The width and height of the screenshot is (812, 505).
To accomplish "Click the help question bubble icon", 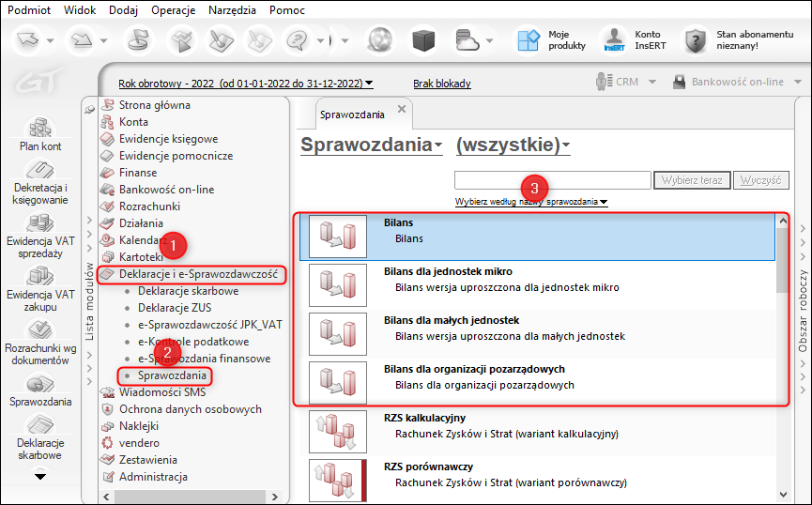I will click(x=298, y=40).
